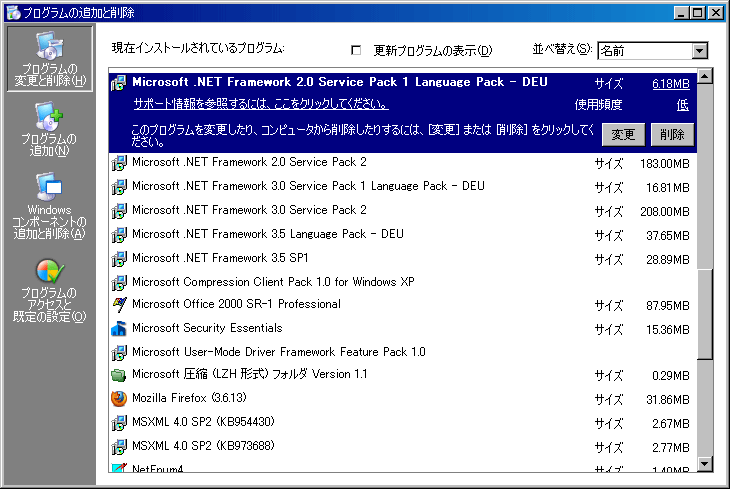
Task: Click the 183.00MB size value
Action: click(x=665, y=164)
